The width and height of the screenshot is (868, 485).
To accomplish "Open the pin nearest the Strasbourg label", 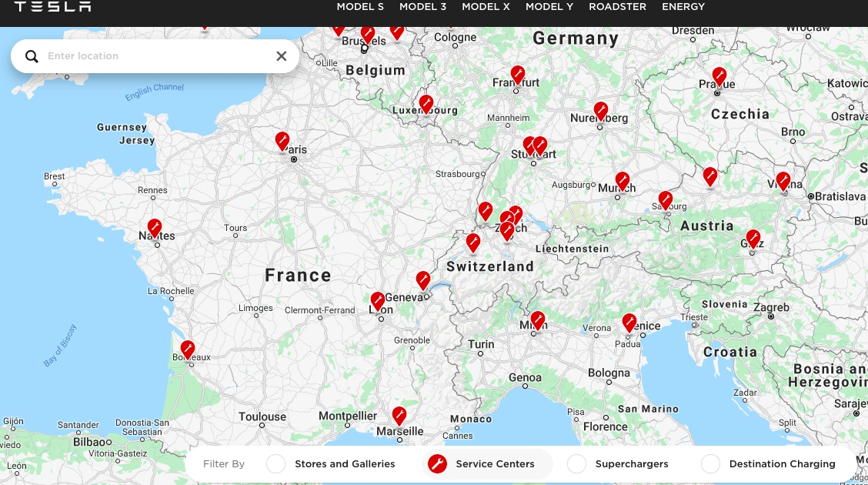I will (486, 212).
